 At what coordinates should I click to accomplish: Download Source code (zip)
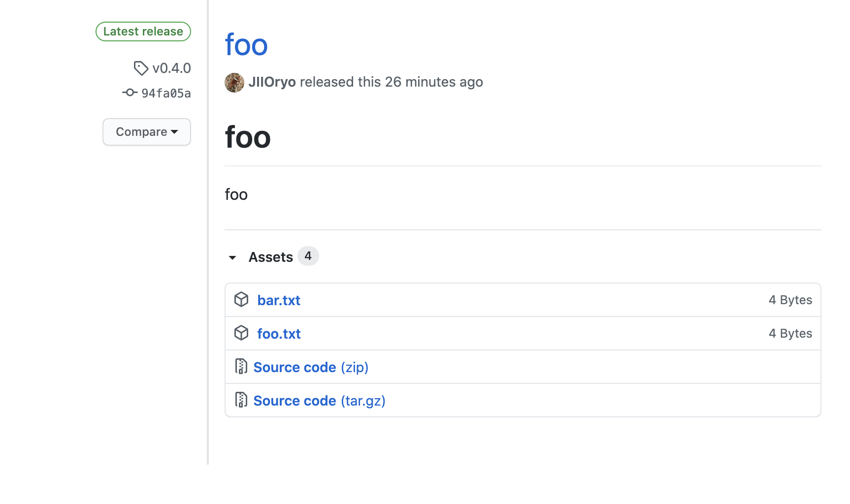311,367
